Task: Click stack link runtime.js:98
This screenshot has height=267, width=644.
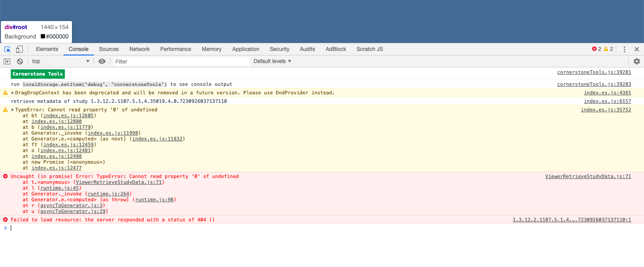Action: 154,199
